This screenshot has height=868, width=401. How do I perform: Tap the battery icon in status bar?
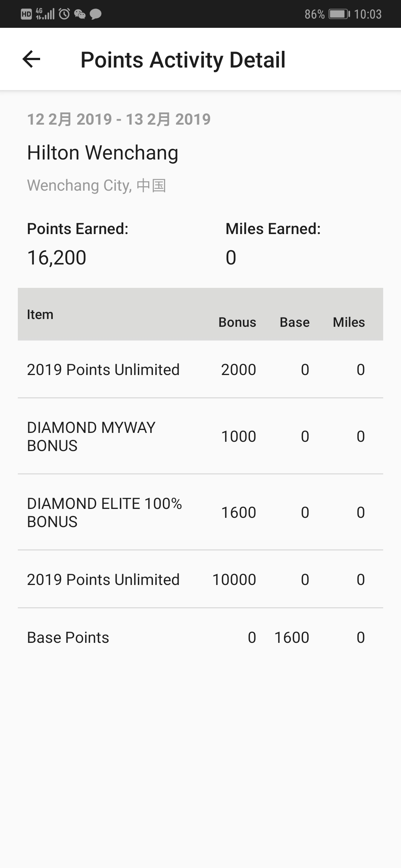click(339, 14)
